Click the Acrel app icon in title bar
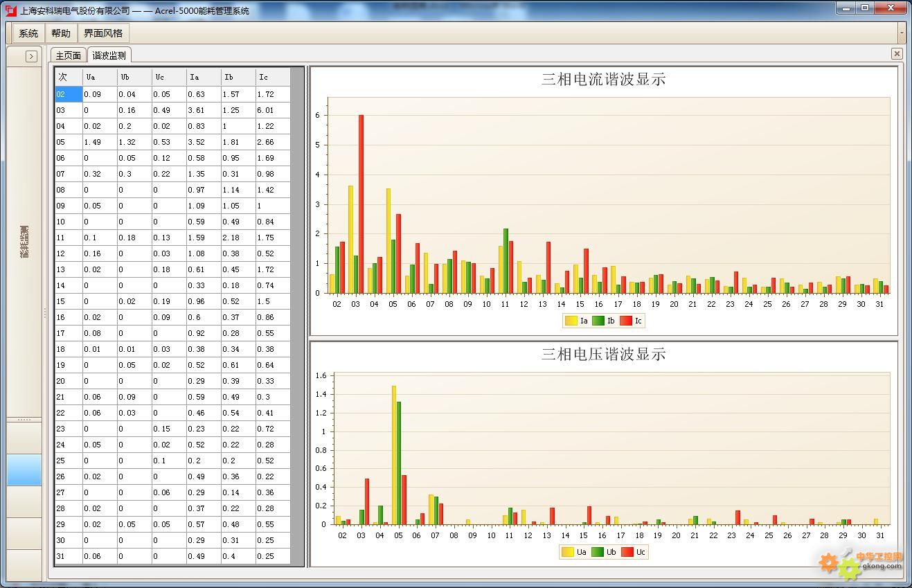This screenshot has width=912, height=588. pos(10,10)
